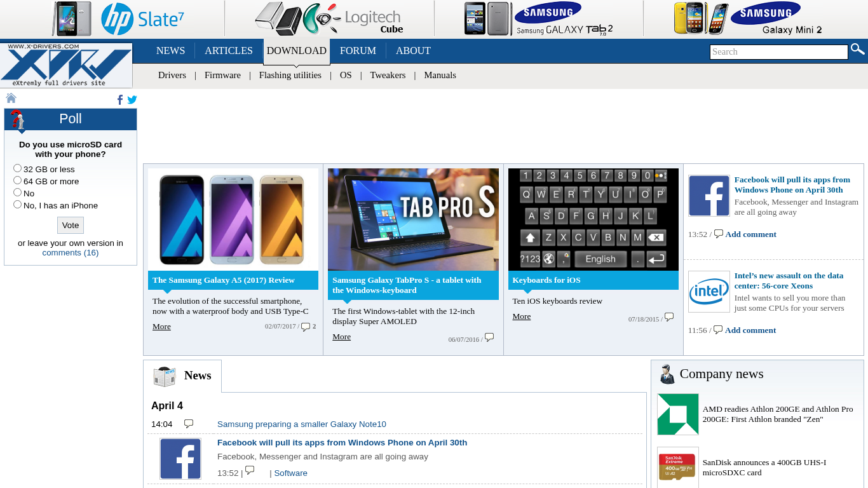Click More under the Galaxy TabPro S article

[x=341, y=337]
